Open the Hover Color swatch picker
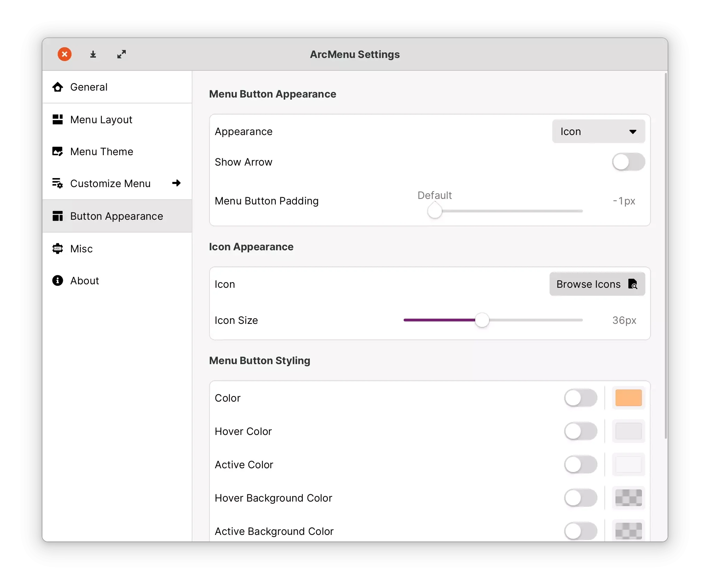Viewport: 710px width, 588px height. pos(628,431)
